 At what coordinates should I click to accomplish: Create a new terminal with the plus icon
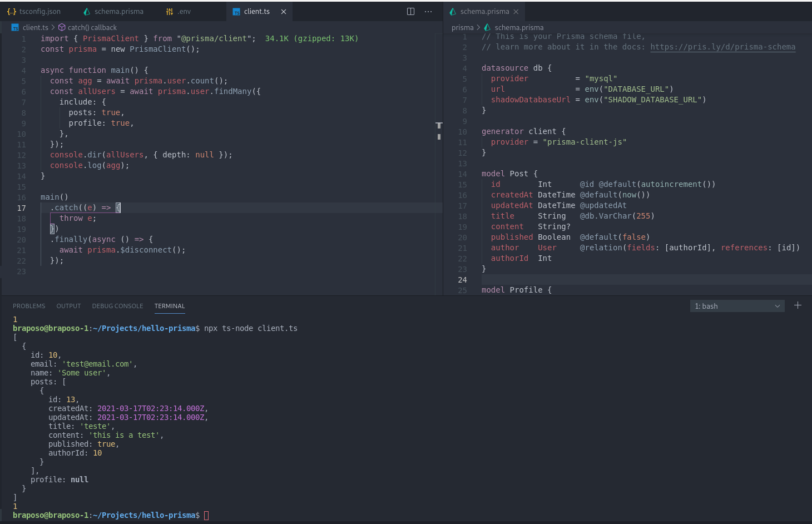click(798, 305)
